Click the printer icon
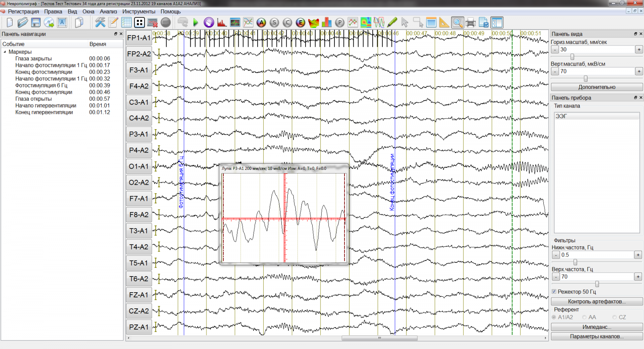This screenshot has height=349, width=644. point(470,23)
